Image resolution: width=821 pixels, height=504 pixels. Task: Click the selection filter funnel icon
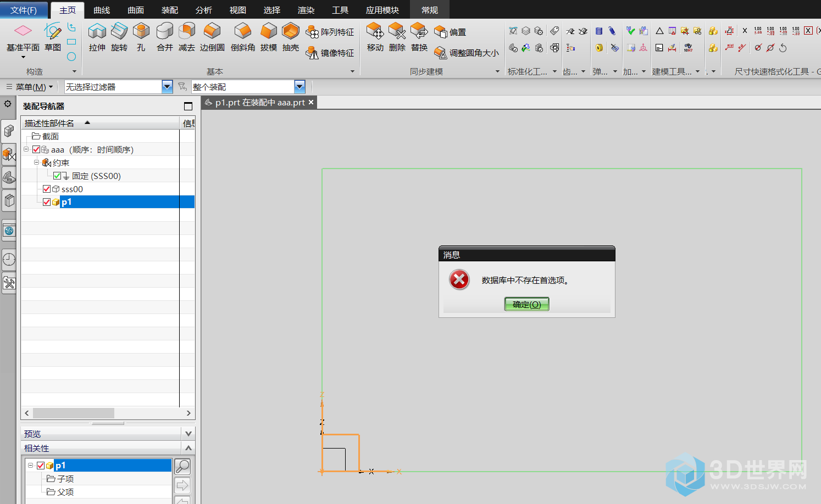(x=182, y=87)
